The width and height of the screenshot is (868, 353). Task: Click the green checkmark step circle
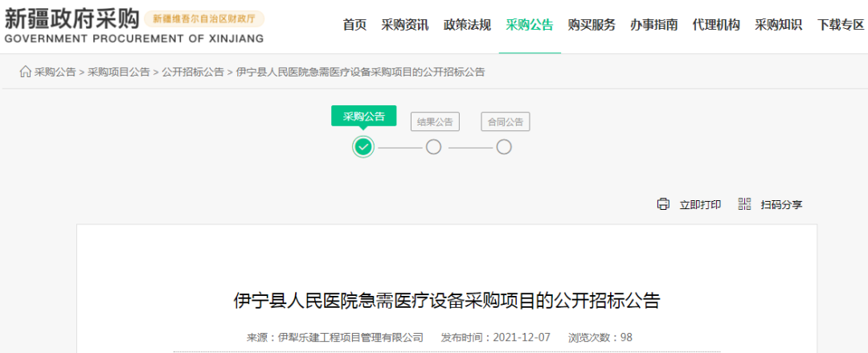363,147
